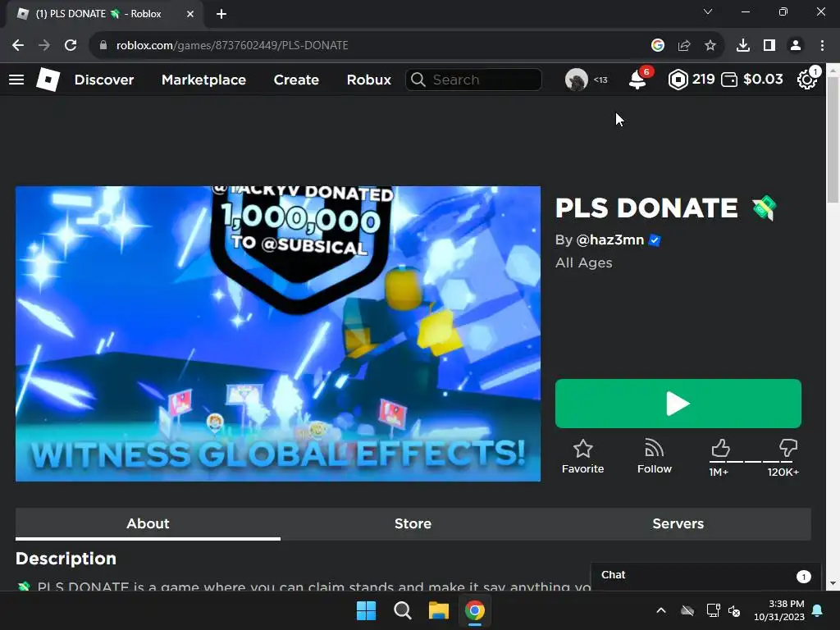Viewport: 840px width, 630px height.
Task: Close the PLS DONATE browser tab
Action: coord(190,14)
